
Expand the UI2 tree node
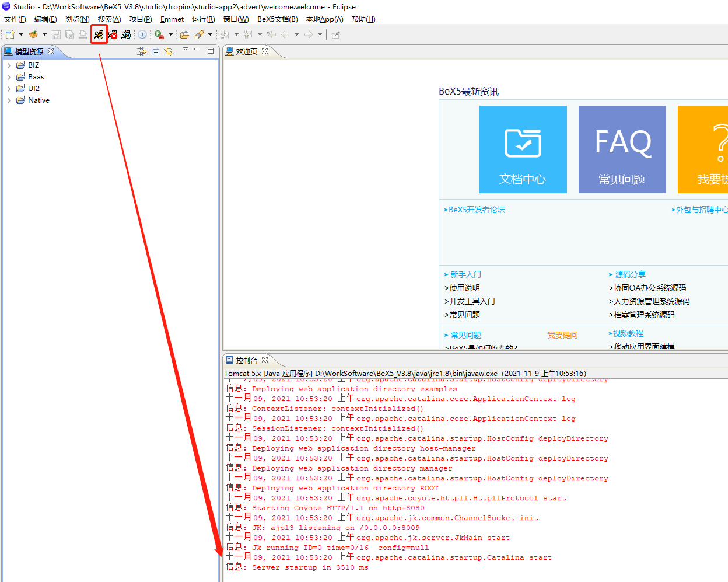9,88
